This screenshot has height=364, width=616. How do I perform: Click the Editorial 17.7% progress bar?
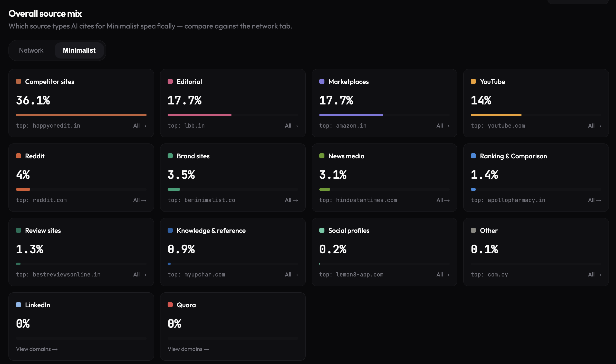[x=233, y=115]
